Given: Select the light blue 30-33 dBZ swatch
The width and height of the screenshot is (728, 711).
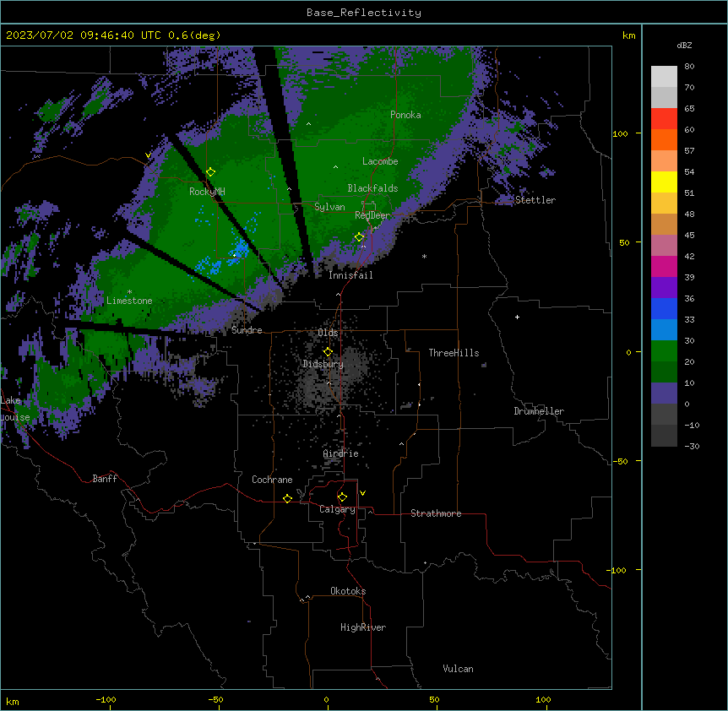Looking at the screenshot, I should pos(664,329).
